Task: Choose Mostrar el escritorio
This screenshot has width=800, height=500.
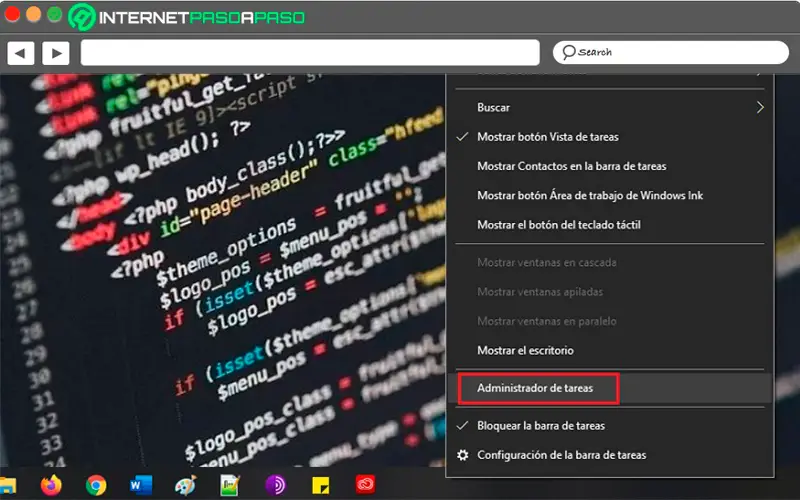Action: [x=610, y=351]
